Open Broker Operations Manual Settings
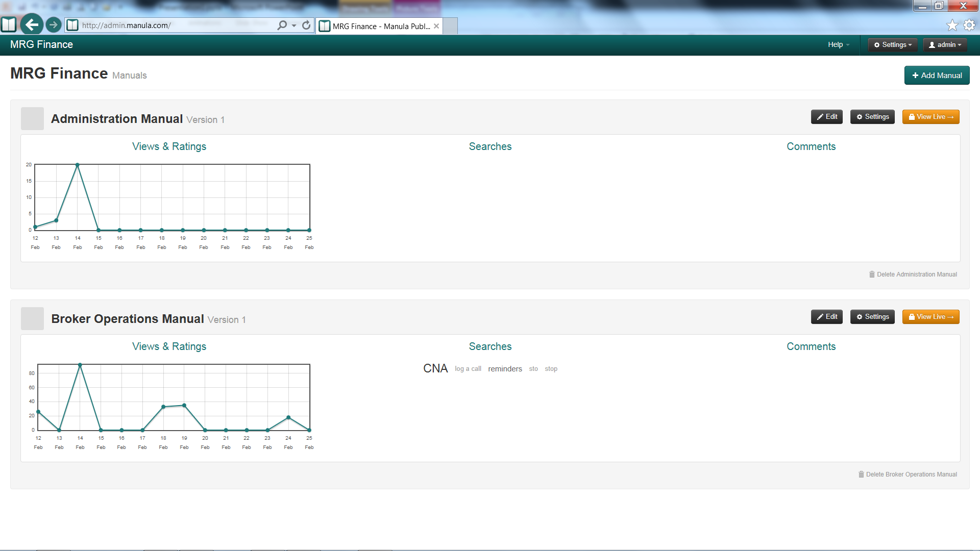Screen dimensions: 980x551 pyautogui.click(x=872, y=317)
